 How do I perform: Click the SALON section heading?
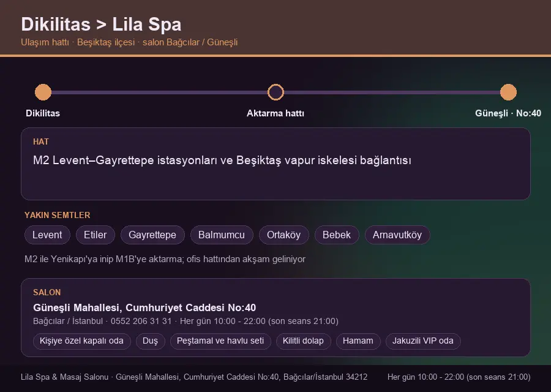pos(47,293)
